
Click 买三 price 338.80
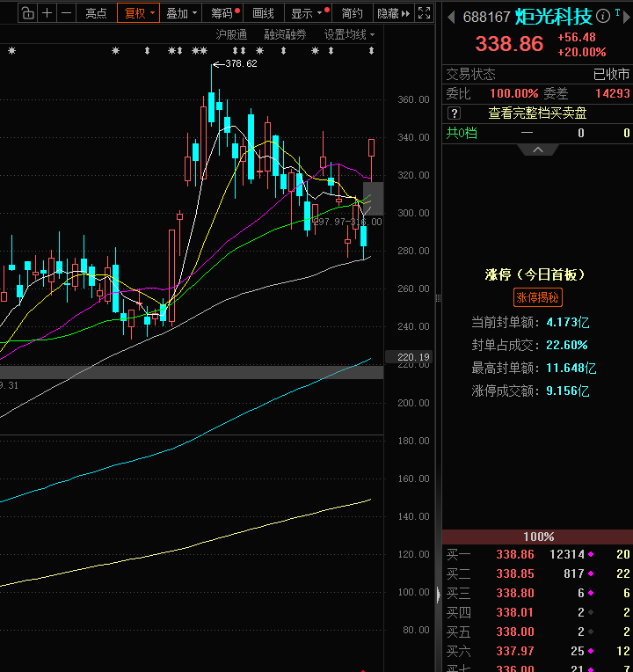click(515, 593)
